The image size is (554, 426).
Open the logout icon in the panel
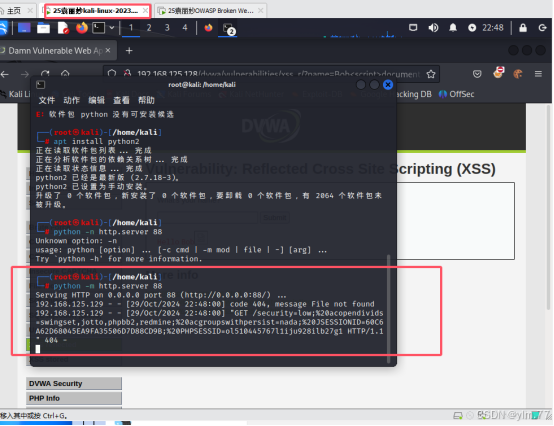542,28
